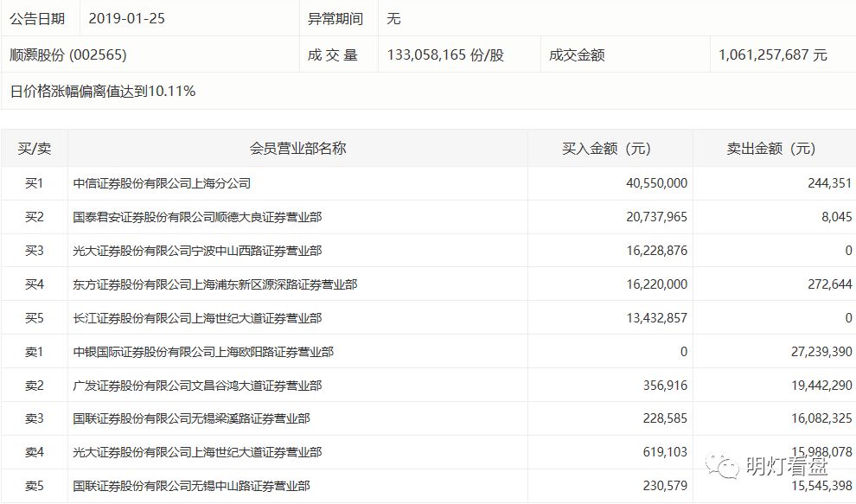Select the 卖3 row label
Viewport: 856px width, 504px height.
[34, 418]
